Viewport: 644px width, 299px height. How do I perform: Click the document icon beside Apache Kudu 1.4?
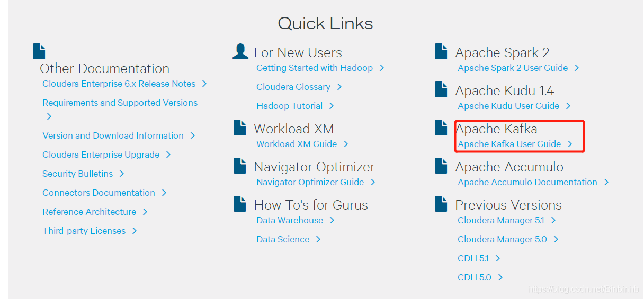click(x=441, y=89)
